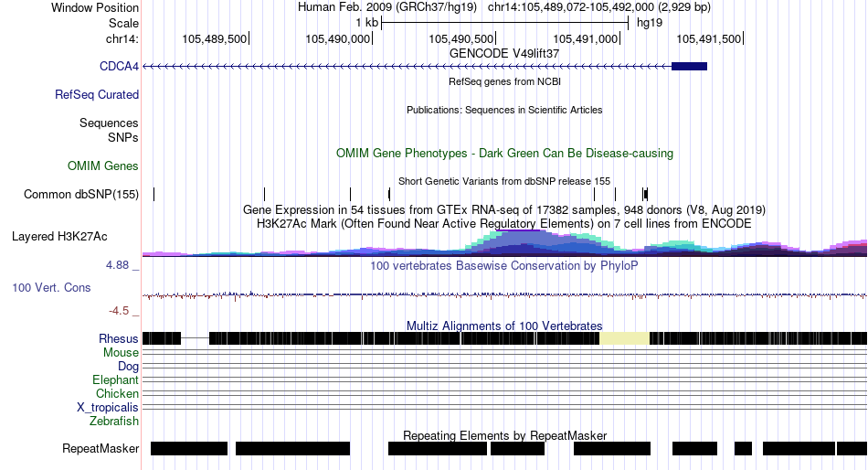
Task: Click the hg19 label beside the scale bar
Action: [650, 23]
